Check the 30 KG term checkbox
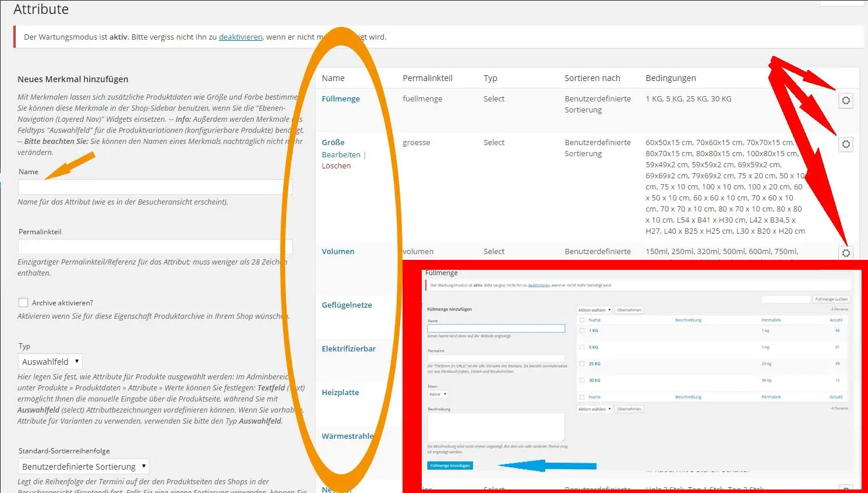Image resolution: width=868 pixels, height=493 pixels. 582,379
